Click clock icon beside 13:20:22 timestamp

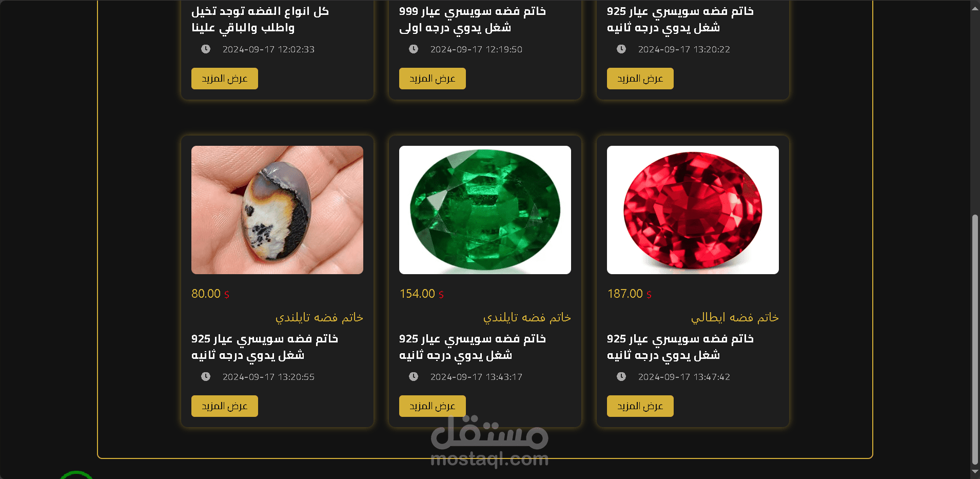621,49
